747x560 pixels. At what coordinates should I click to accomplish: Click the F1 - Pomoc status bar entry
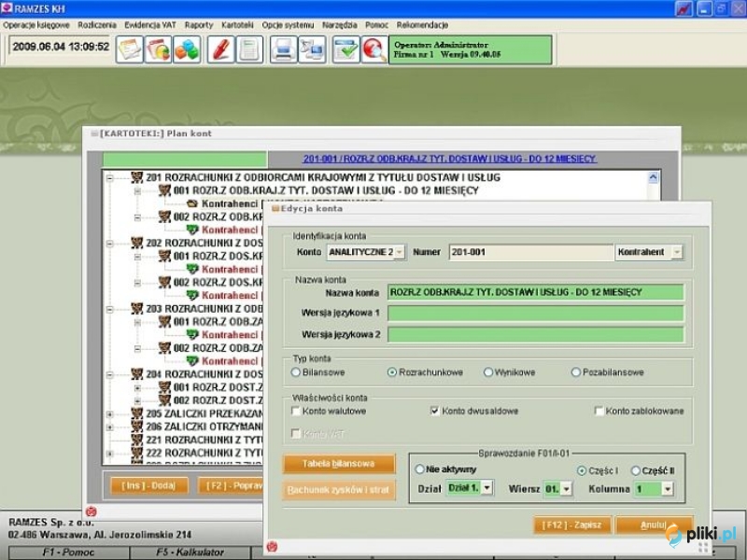point(68,553)
